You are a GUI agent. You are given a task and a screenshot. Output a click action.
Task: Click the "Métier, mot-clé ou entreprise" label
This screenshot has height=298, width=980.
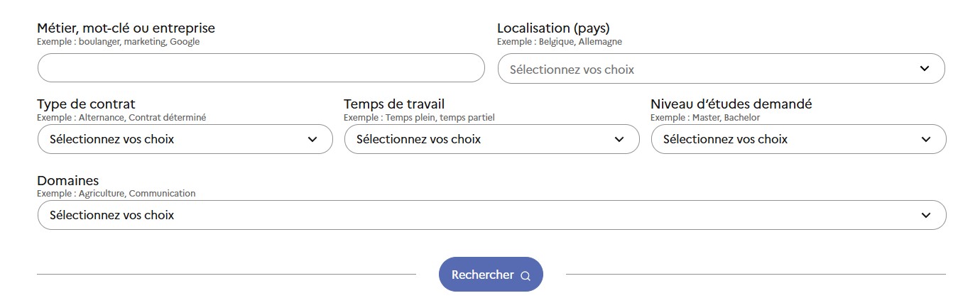click(126, 28)
